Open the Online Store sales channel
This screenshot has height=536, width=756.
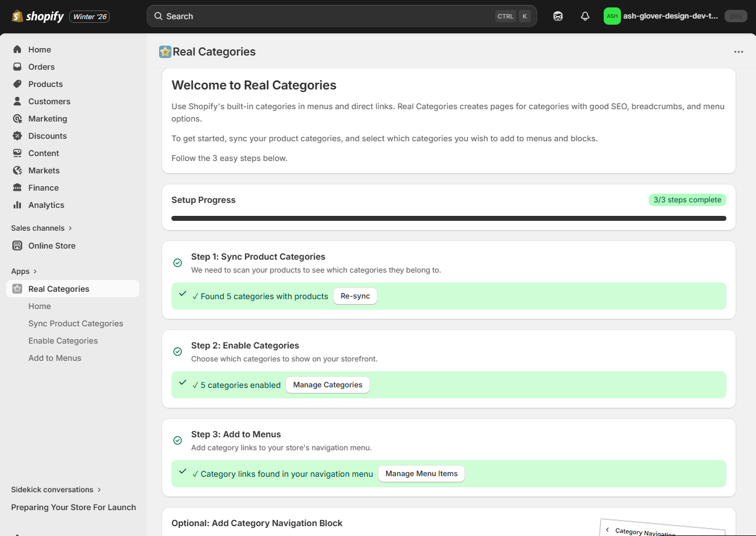point(50,245)
